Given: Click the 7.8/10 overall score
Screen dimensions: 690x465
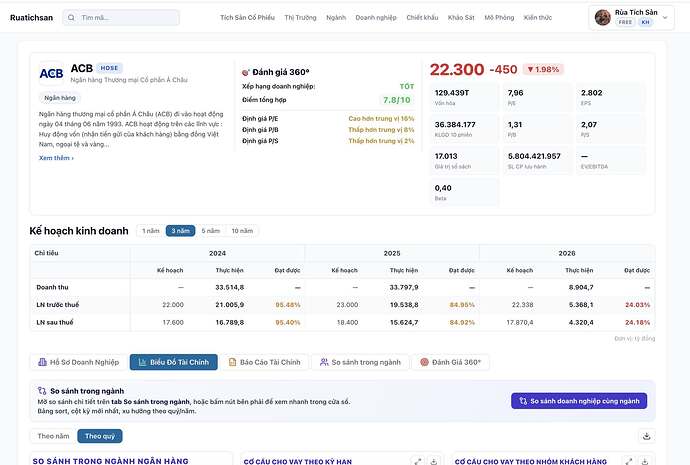Looking at the screenshot, I should point(396,100).
